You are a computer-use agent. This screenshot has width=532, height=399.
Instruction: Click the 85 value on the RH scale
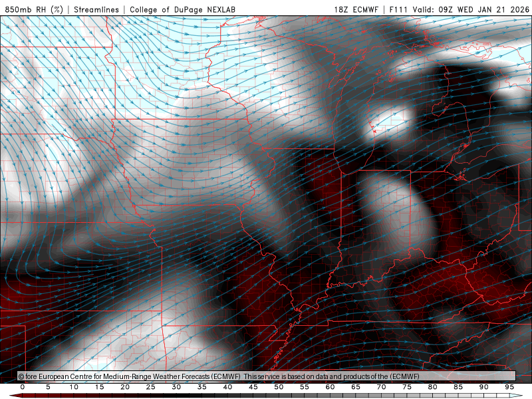[x=458, y=387]
